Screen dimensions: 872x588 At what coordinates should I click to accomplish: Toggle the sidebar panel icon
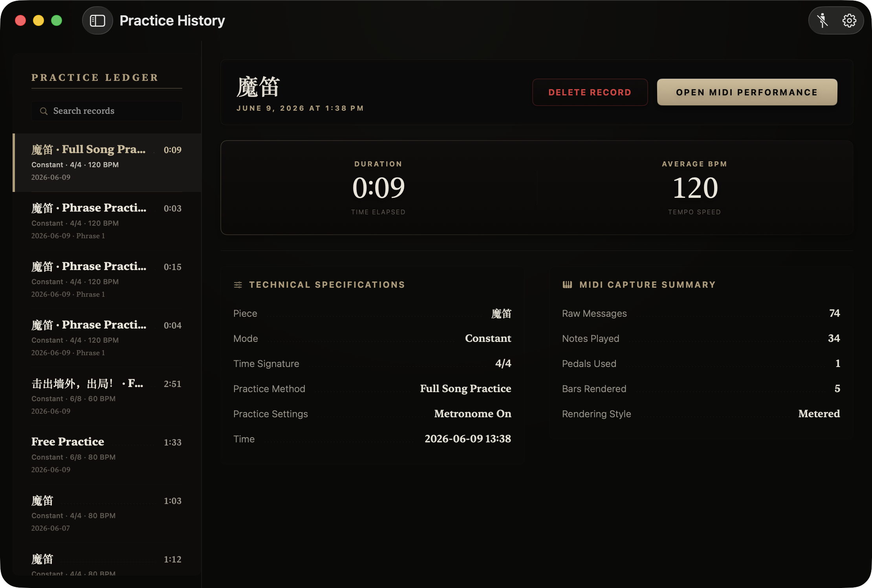tap(97, 20)
